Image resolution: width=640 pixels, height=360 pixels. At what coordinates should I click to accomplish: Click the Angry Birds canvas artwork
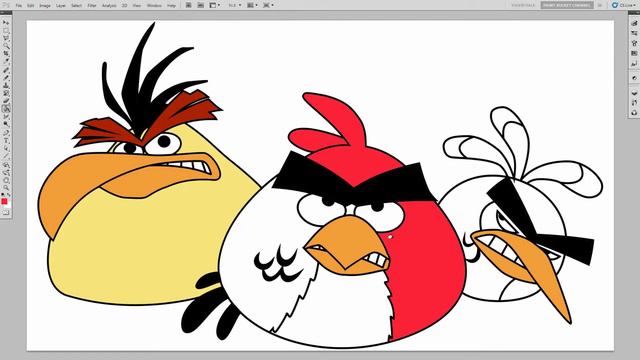[320, 186]
